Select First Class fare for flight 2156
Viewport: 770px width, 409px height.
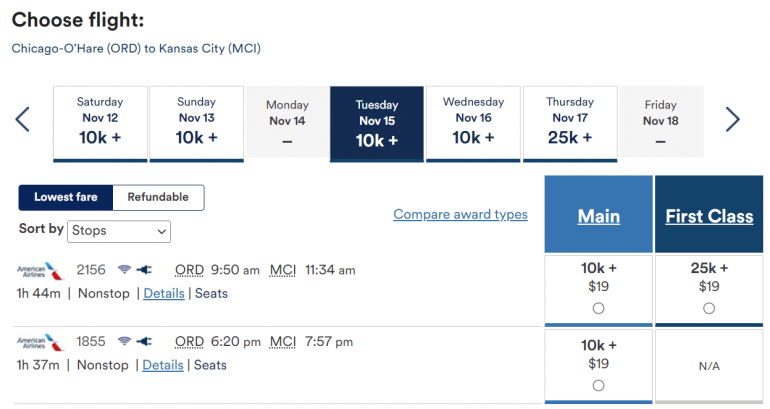point(709,309)
